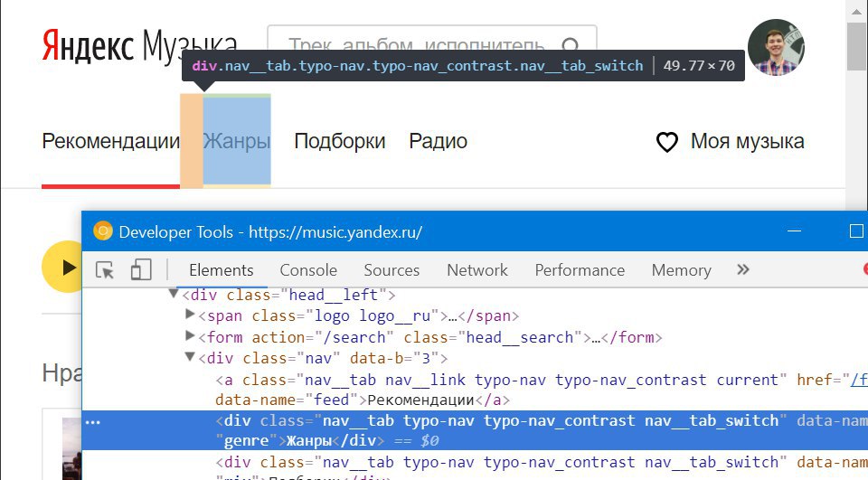Open the Радио navigation tab
The image size is (868, 480).
[x=438, y=141]
